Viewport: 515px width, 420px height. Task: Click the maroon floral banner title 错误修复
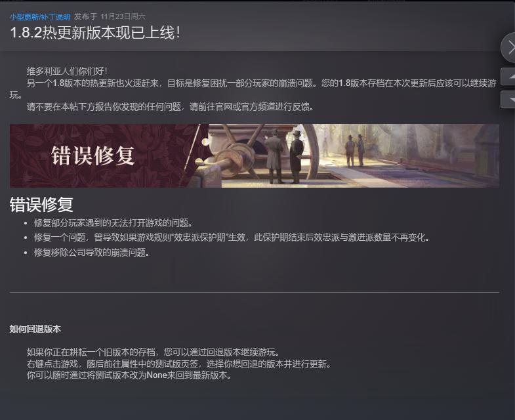click(93, 156)
